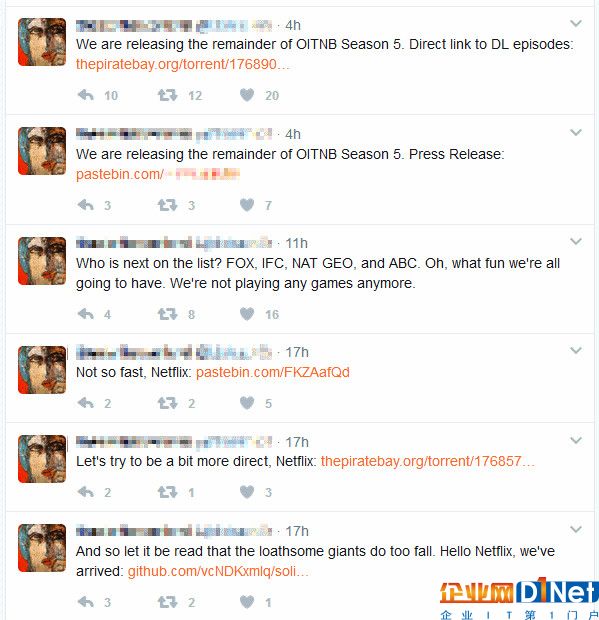This screenshot has width=599, height=620.
Task: Like the OITNB Press Release tweet
Action: click(x=247, y=205)
